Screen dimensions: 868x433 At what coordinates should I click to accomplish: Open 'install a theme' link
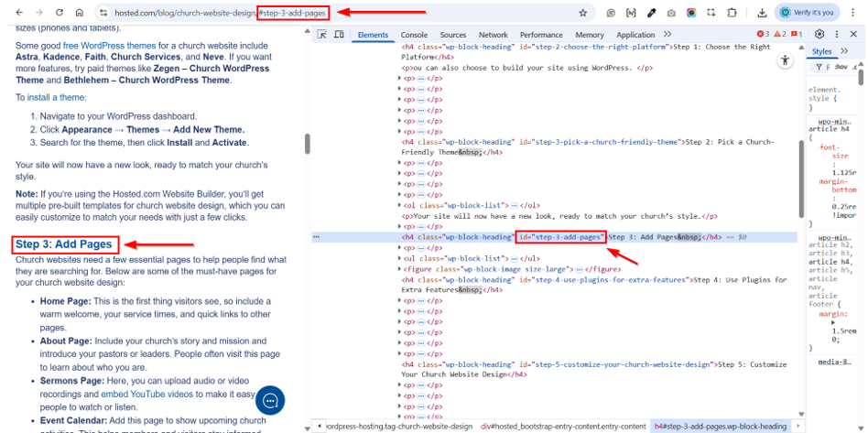(x=56, y=97)
